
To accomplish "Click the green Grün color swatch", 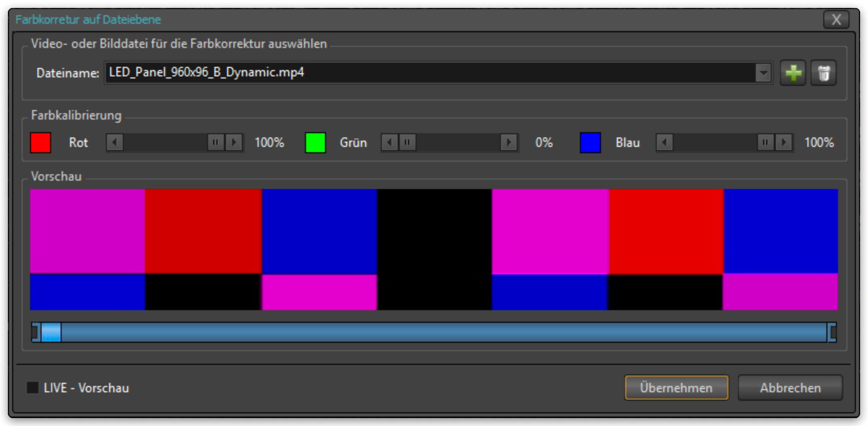I will tap(315, 143).
